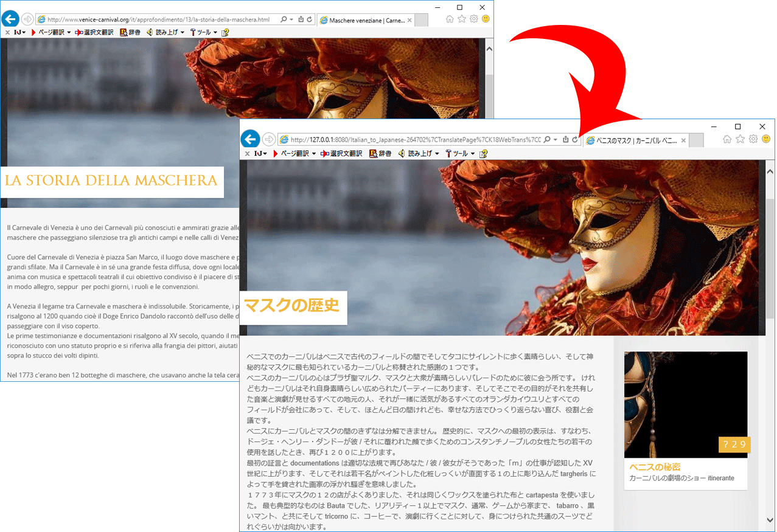Click the search magnifier in the 127.0.0.1 address bar
777x532 pixels.
(x=547, y=140)
